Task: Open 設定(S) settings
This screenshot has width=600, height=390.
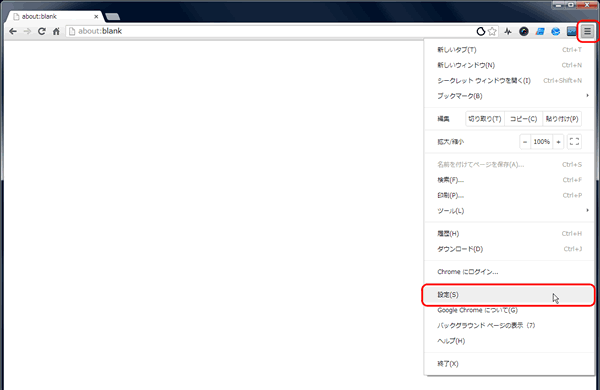Action: click(x=509, y=295)
